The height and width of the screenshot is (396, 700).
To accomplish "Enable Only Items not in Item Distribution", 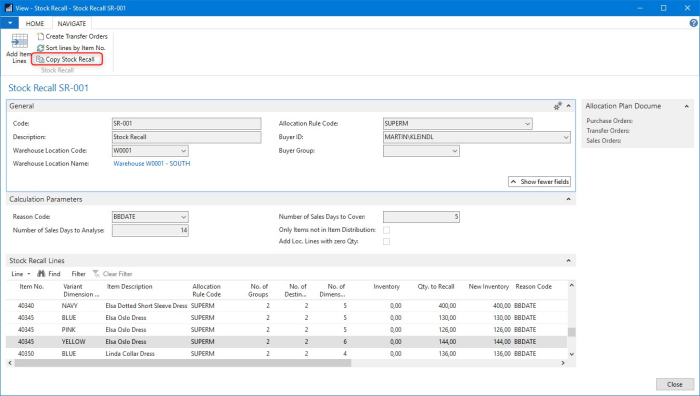I will 387,230.
